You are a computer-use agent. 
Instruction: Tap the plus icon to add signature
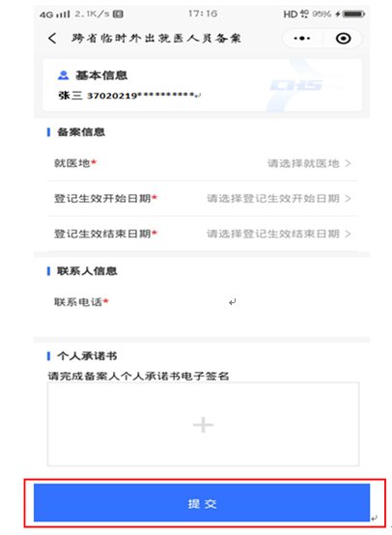click(204, 425)
